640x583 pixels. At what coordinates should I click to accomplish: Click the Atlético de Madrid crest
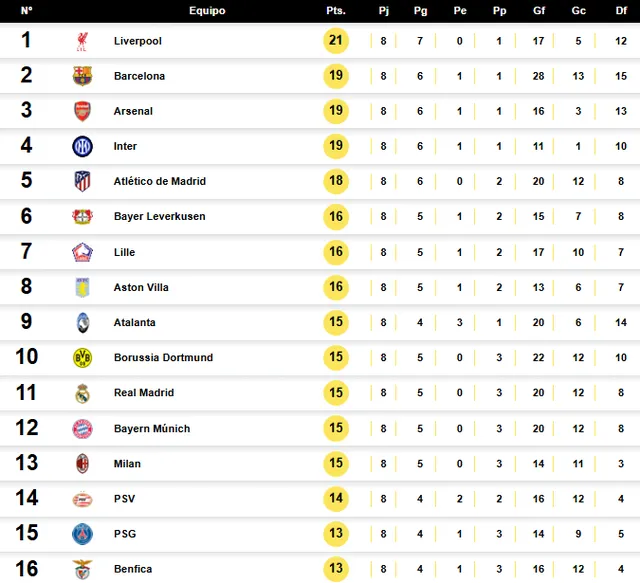click(82, 181)
